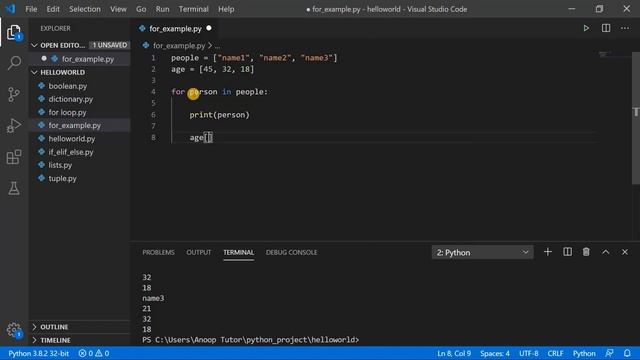The height and width of the screenshot is (360, 640).
Task: Open the Extensions view
Action: 14,157
